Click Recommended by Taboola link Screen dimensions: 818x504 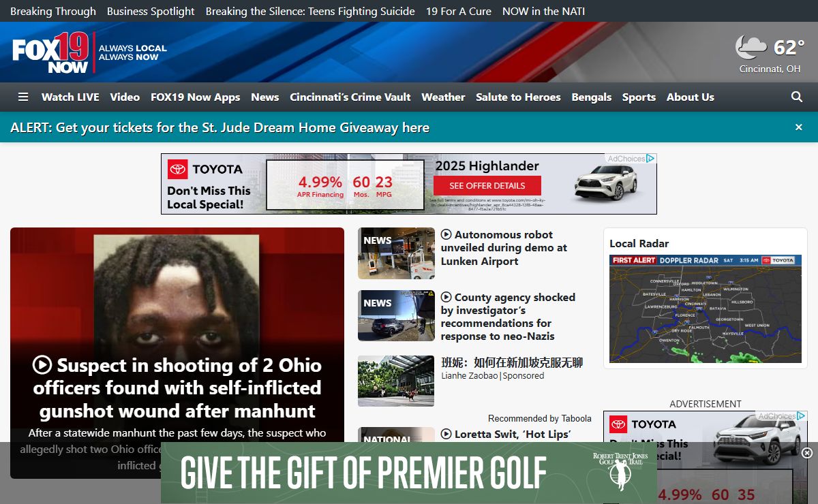tap(540, 418)
